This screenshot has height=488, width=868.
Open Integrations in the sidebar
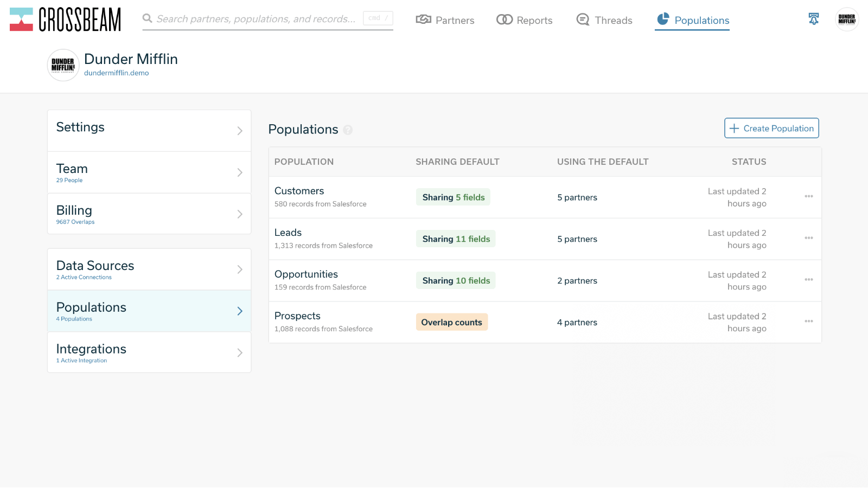(149, 353)
